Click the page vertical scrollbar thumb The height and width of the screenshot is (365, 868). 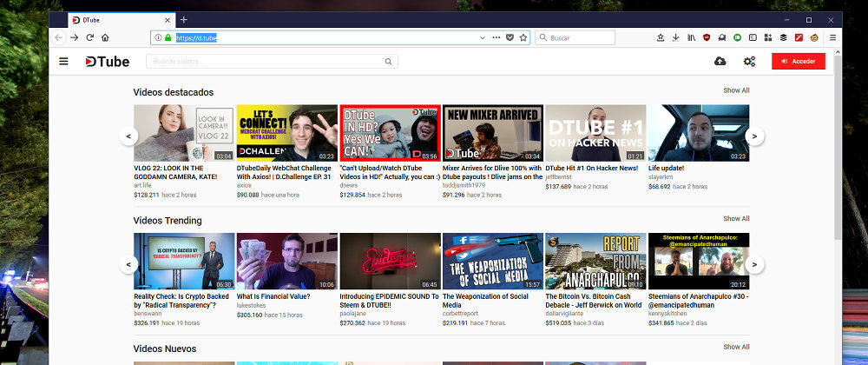point(838,148)
